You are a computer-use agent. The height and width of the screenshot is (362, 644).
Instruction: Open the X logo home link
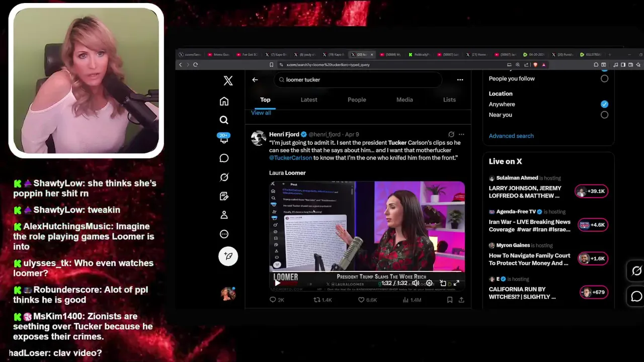click(x=228, y=80)
